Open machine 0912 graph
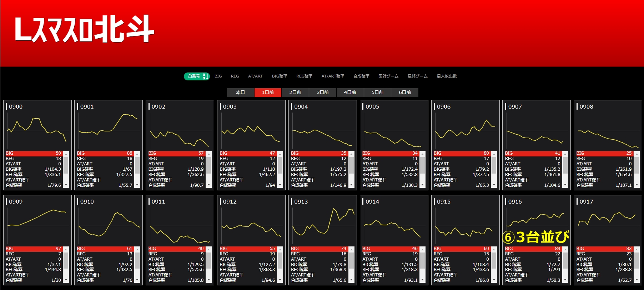The height and width of the screenshot is (290, 644). tap(252, 226)
